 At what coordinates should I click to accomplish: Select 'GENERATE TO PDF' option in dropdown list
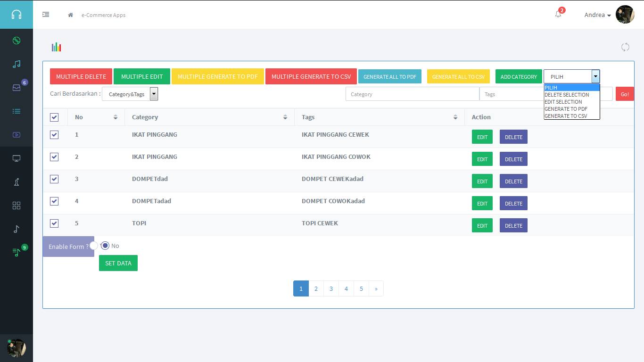click(x=566, y=109)
